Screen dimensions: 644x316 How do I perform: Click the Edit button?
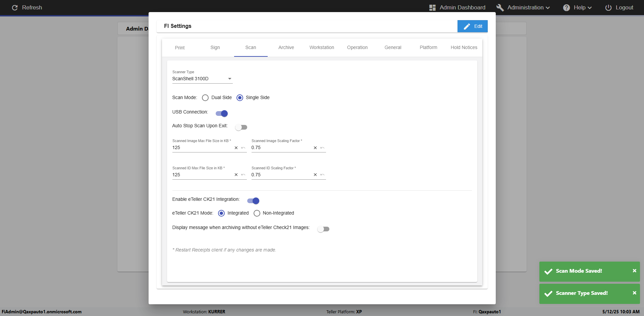coord(472,26)
